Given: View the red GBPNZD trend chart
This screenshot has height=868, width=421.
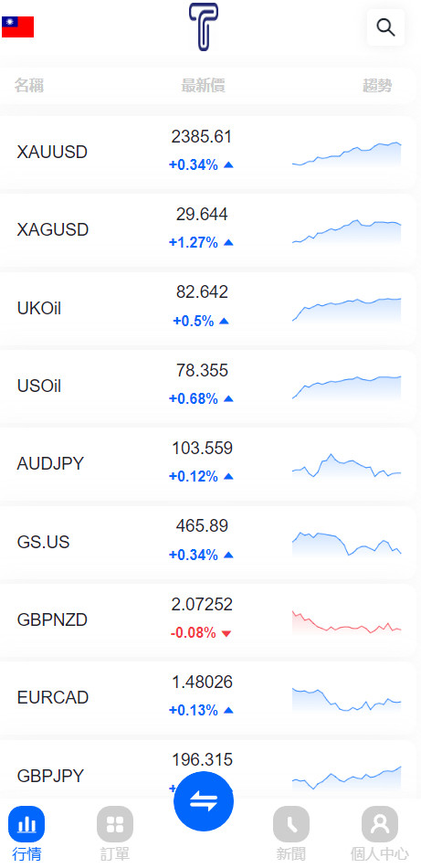Looking at the screenshot, I should 346,622.
